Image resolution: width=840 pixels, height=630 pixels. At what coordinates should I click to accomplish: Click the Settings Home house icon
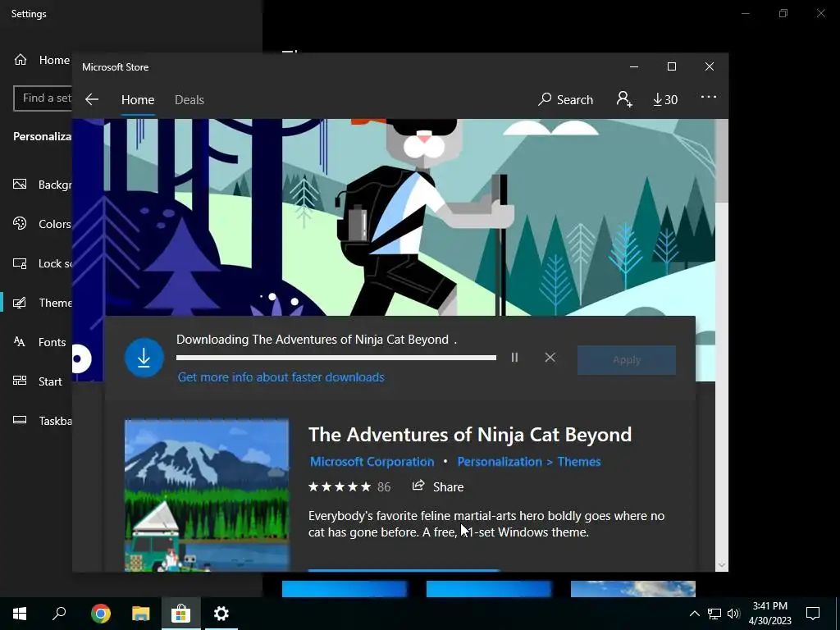[x=21, y=59]
